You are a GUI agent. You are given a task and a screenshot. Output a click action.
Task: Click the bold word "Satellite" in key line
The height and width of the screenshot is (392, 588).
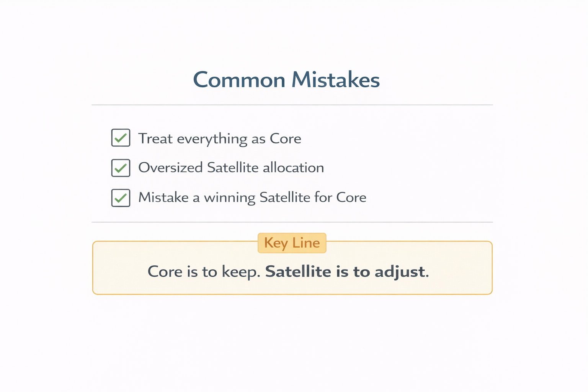(x=298, y=272)
